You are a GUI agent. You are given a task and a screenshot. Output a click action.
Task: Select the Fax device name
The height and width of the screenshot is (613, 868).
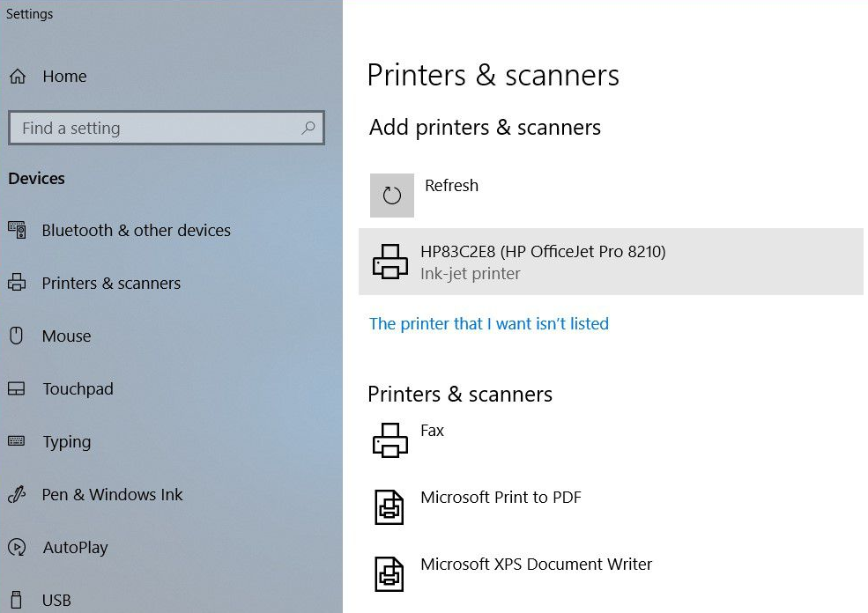coord(432,431)
